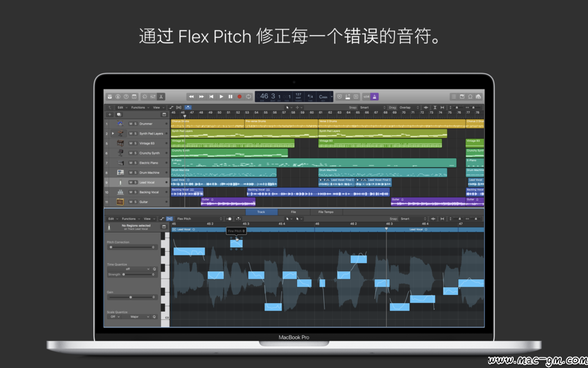Switch to the Track tab in editor

click(262, 212)
